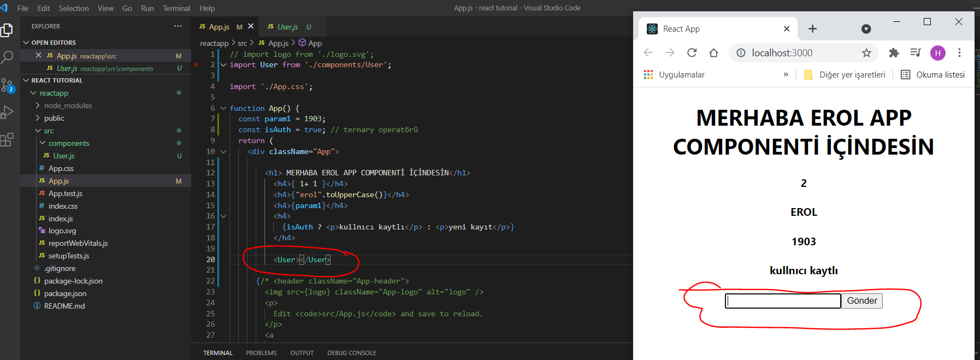The height and width of the screenshot is (360, 980).
Task: Go to browser home page
Action: pos(713,53)
